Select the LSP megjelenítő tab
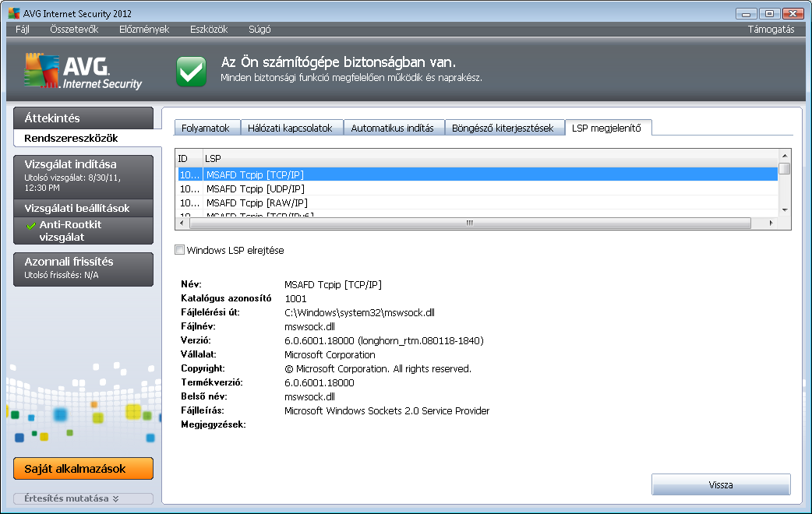Image resolution: width=812 pixels, height=514 pixels. click(608, 128)
